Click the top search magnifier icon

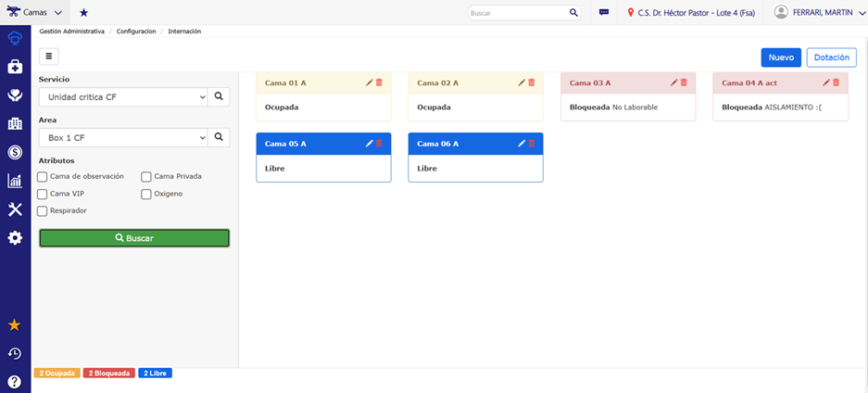click(573, 12)
